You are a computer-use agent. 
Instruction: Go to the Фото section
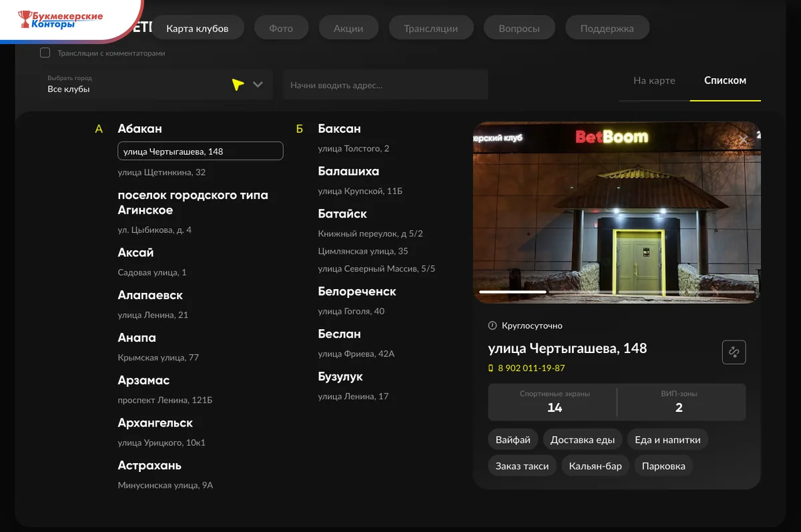[x=281, y=29]
